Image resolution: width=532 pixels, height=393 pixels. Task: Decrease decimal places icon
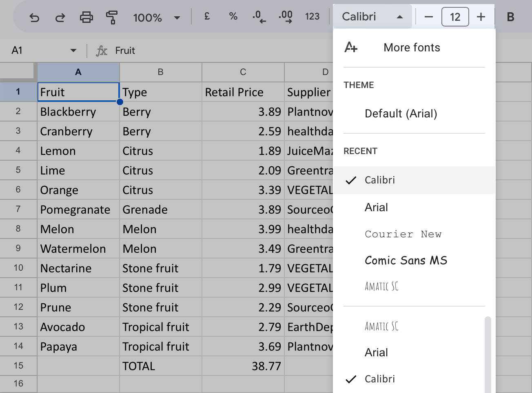259,17
